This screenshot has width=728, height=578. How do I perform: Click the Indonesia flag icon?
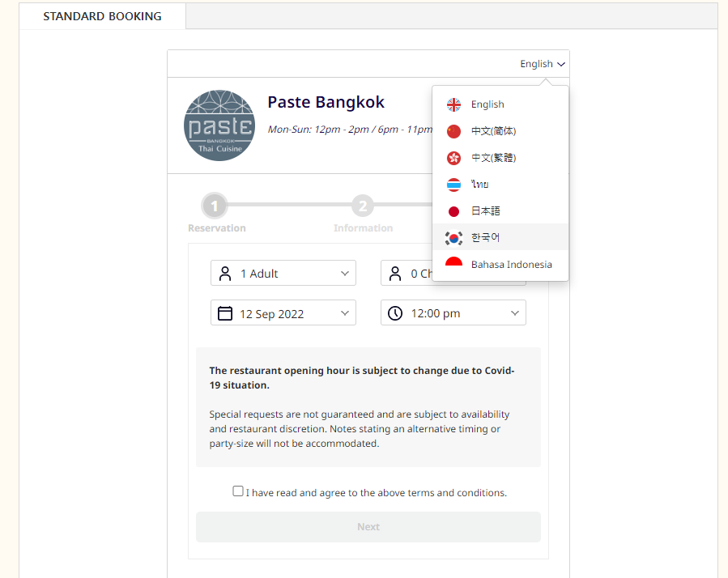click(453, 261)
